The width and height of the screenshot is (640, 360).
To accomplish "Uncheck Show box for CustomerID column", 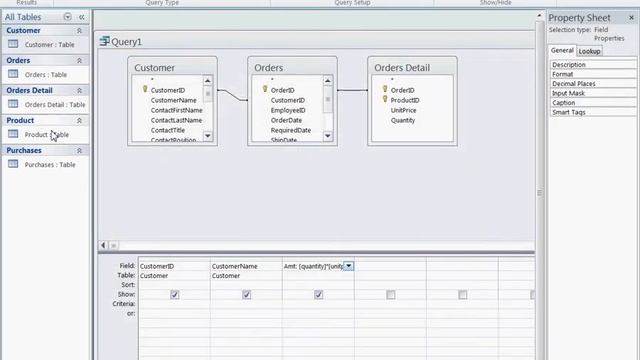I will click(175, 295).
